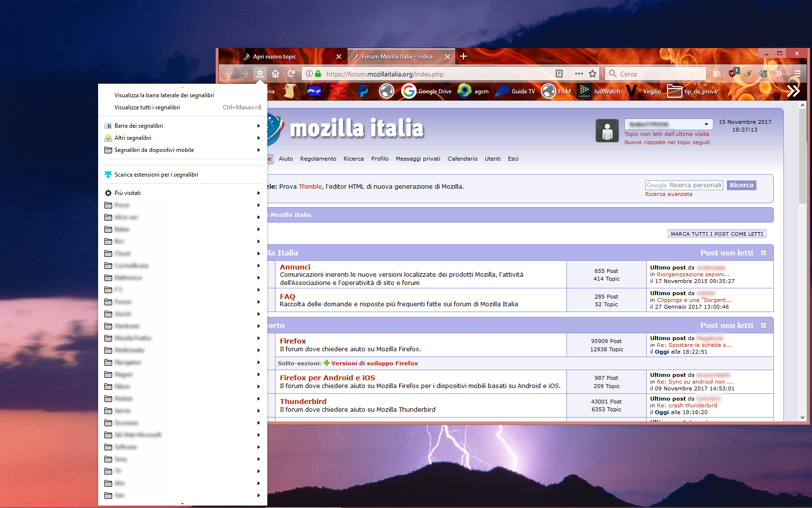Select Scarica estensioni per i segnalibri

point(183,175)
